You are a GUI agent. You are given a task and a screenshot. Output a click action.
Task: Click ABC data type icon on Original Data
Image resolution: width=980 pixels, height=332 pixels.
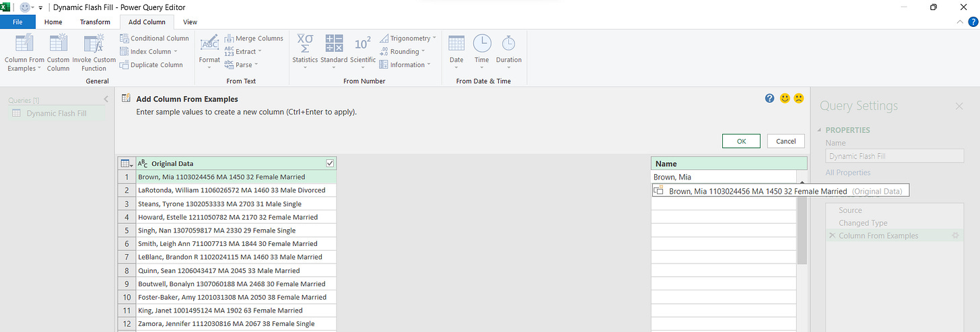point(143,163)
